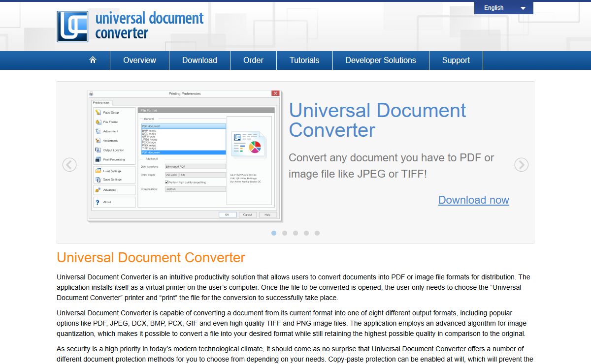Click the Universal Document Converter slide title
The image size is (591, 364).
point(377,120)
